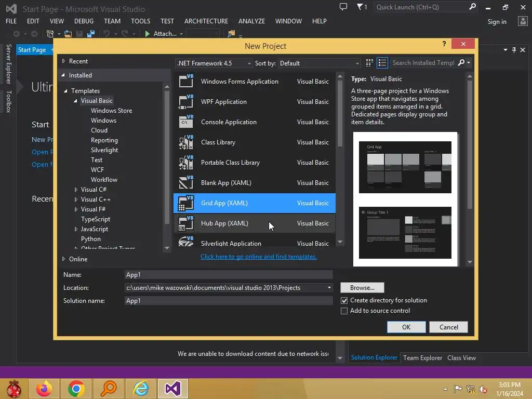This screenshot has height=399, width=532.
Task: Open the FILE menu
Action: coord(11,21)
